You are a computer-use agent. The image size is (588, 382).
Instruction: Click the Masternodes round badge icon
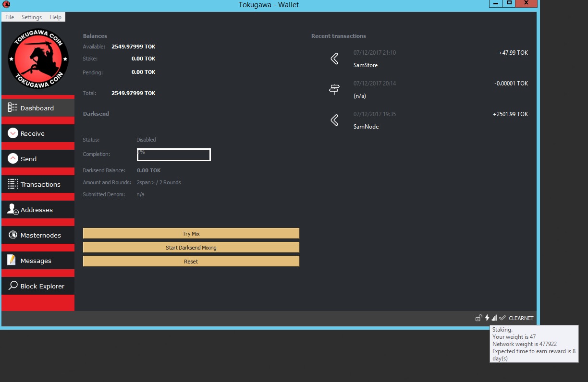point(13,235)
